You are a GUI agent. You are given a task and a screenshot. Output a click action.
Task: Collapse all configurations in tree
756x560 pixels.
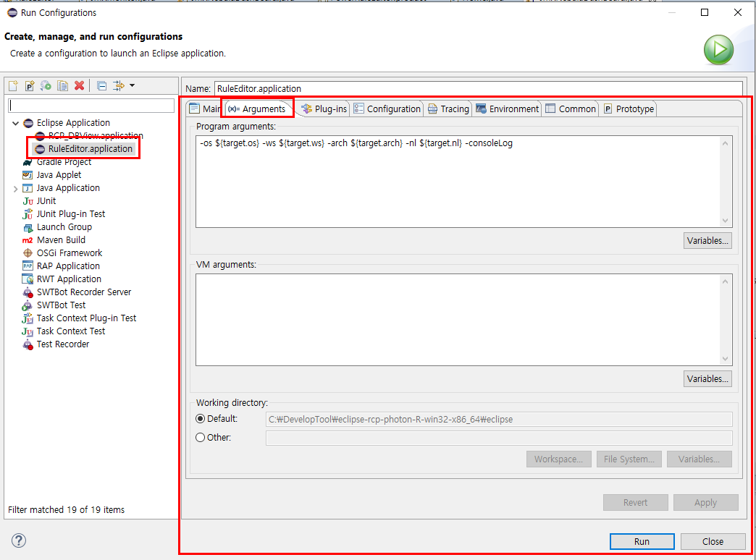101,86
